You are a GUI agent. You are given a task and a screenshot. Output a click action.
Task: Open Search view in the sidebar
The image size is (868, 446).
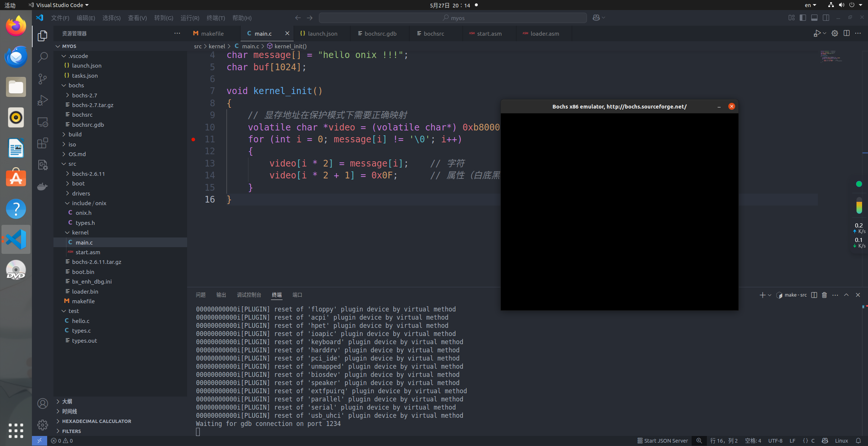pyautogui.click(x=42, y=58)
